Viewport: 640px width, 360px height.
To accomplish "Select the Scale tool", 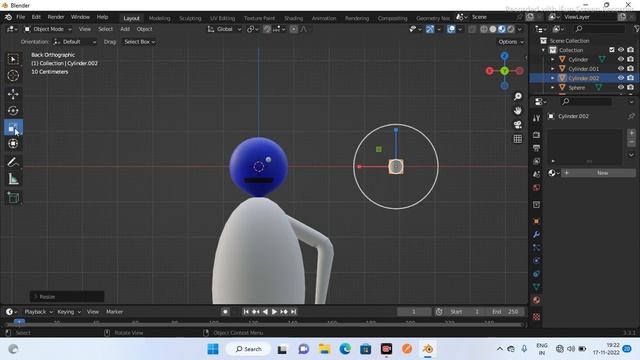I will [x=13, y=127].
